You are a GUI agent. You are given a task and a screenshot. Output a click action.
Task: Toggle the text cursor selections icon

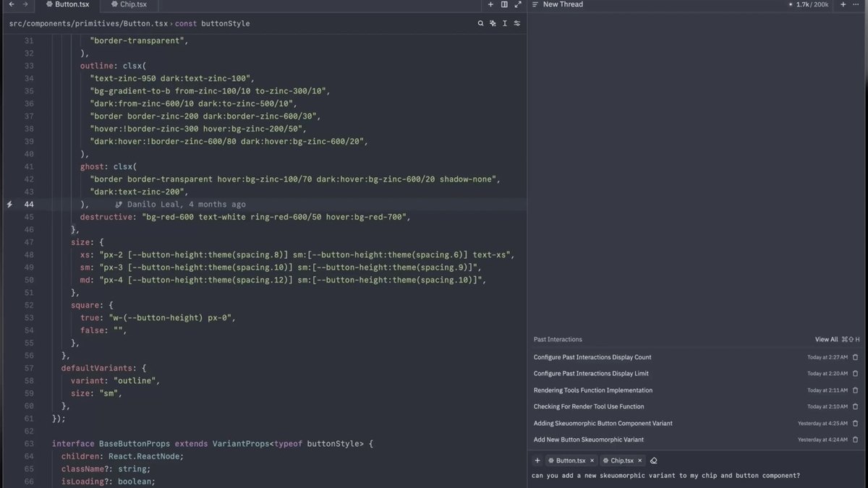coord(505,23)
